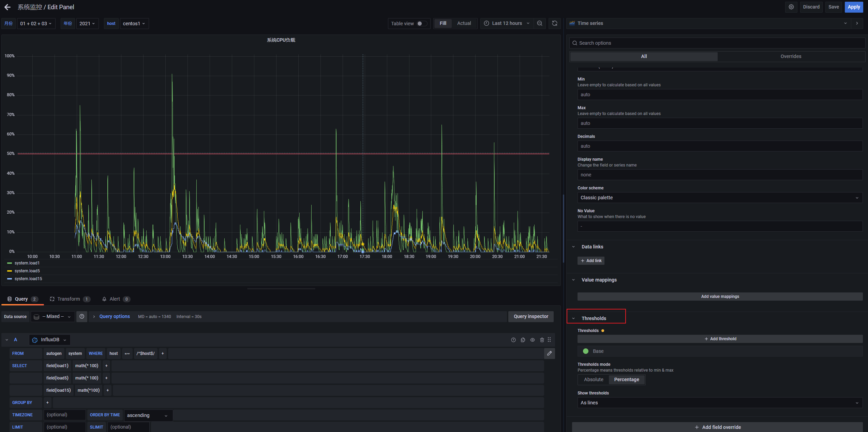Click the Base threshold color swatch
868x432 pixels.
point(586,351)
